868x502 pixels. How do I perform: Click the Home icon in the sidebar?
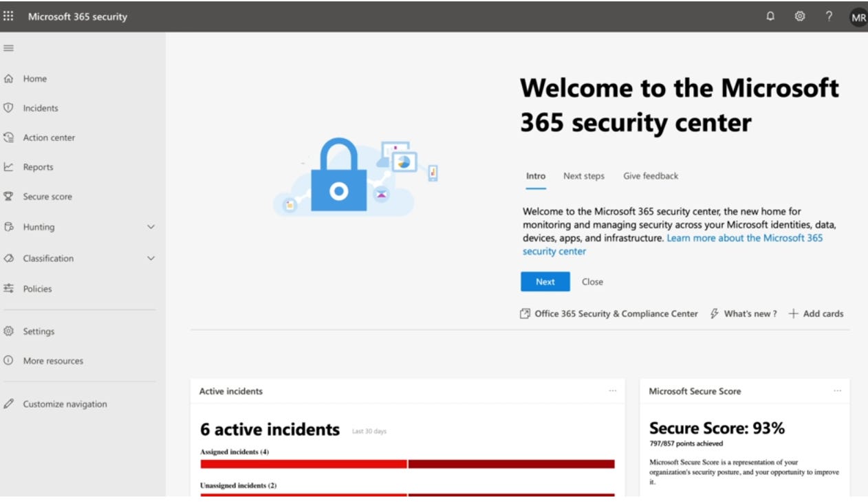pos(9,78)
